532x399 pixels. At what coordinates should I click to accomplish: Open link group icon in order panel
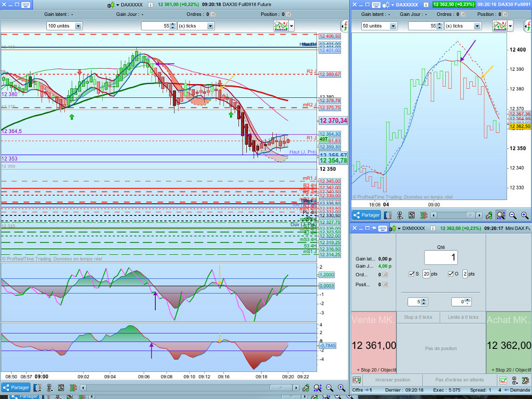pos(514,380)
